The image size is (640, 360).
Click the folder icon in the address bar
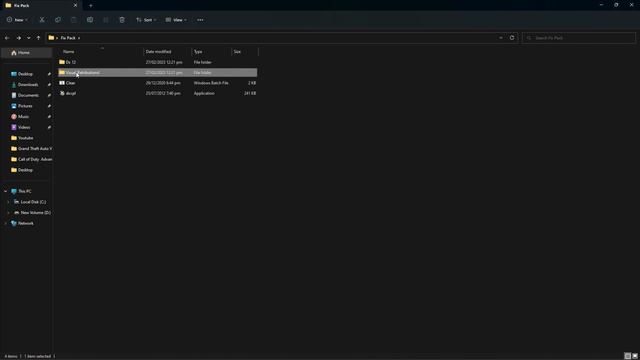[x=51, y=38]
